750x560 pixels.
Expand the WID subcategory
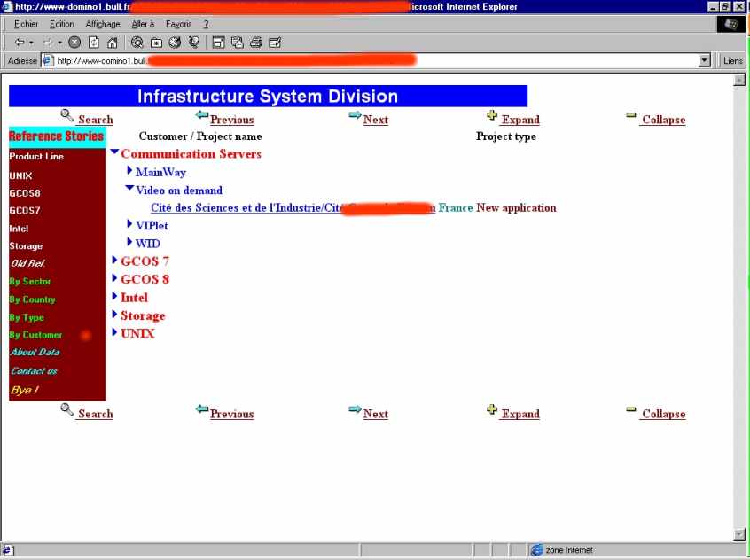pos(129,242)
